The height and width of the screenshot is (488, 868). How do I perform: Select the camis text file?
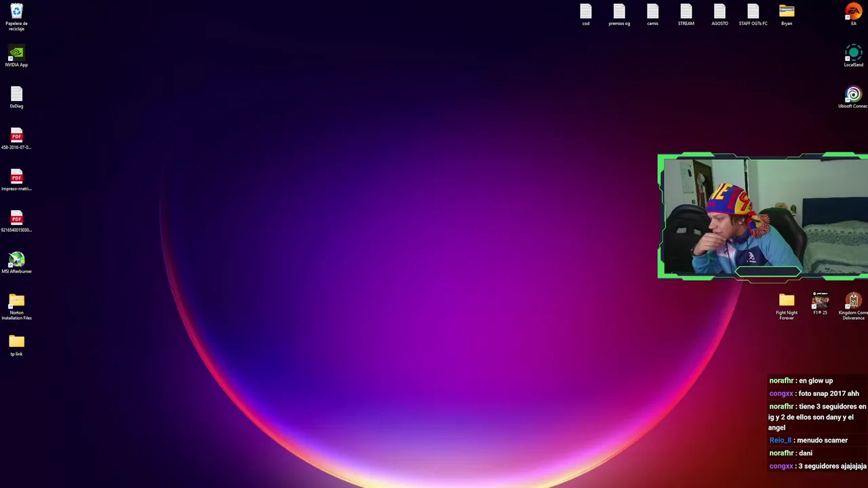[652, 15]
